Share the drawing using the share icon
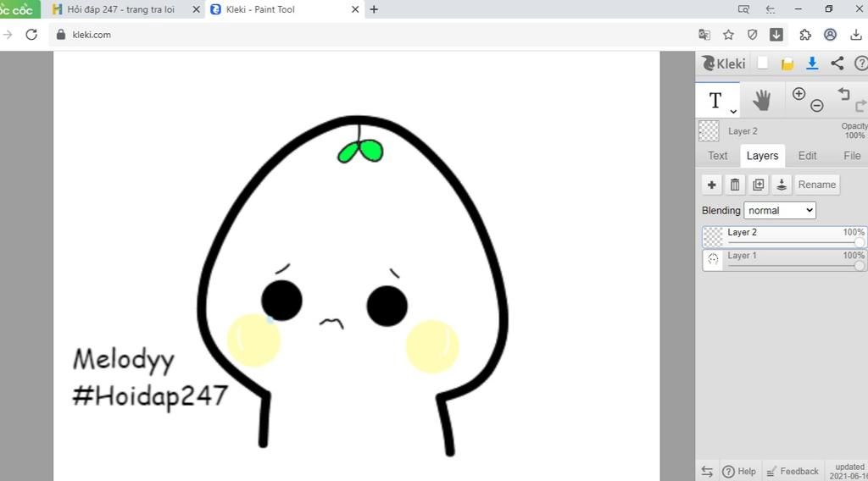The image size is (868, 481). pos(837,63)
